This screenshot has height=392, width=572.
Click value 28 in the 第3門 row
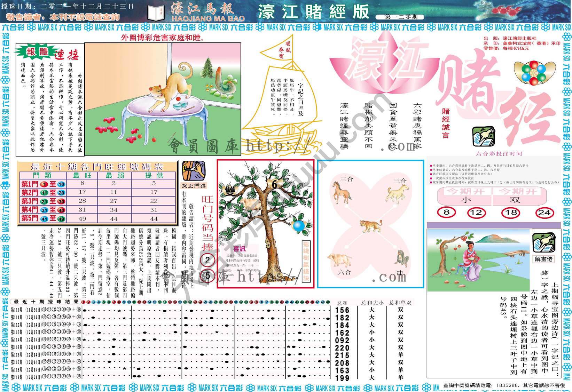point(82,201)
